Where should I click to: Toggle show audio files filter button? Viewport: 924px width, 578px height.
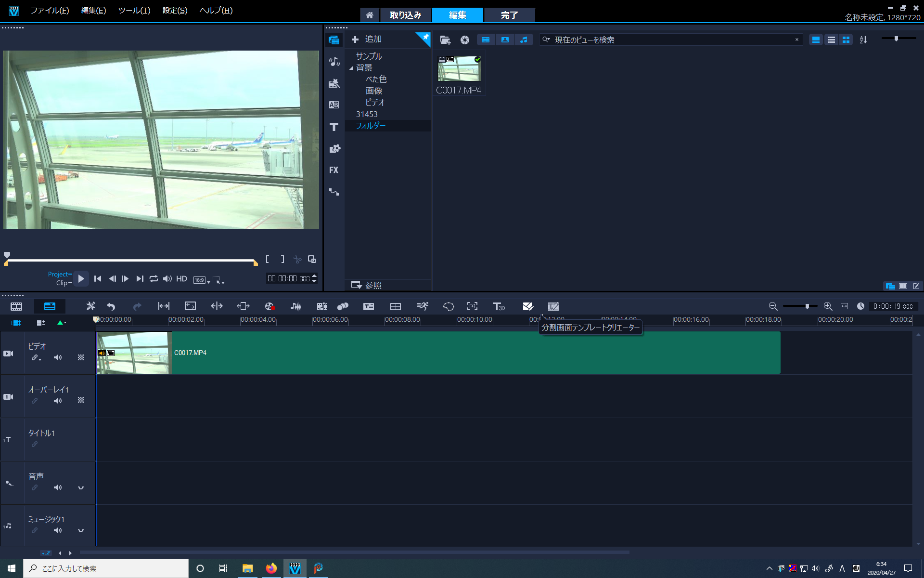pyautogui.click(x=524, y=40)
